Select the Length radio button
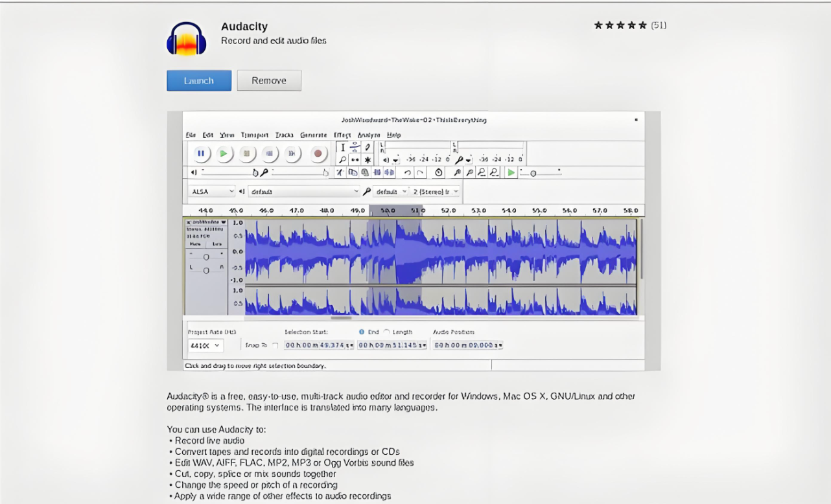831x504 pixels. tap(387, 332)
